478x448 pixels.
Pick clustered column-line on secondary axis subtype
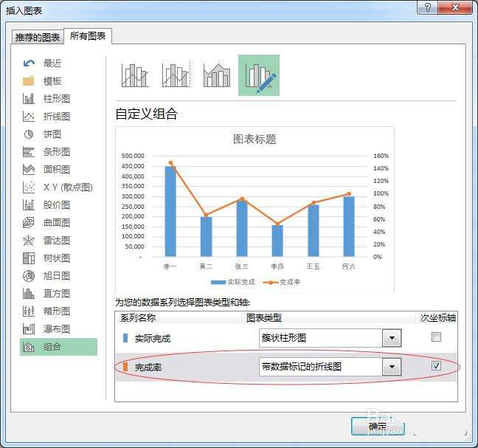176,75
